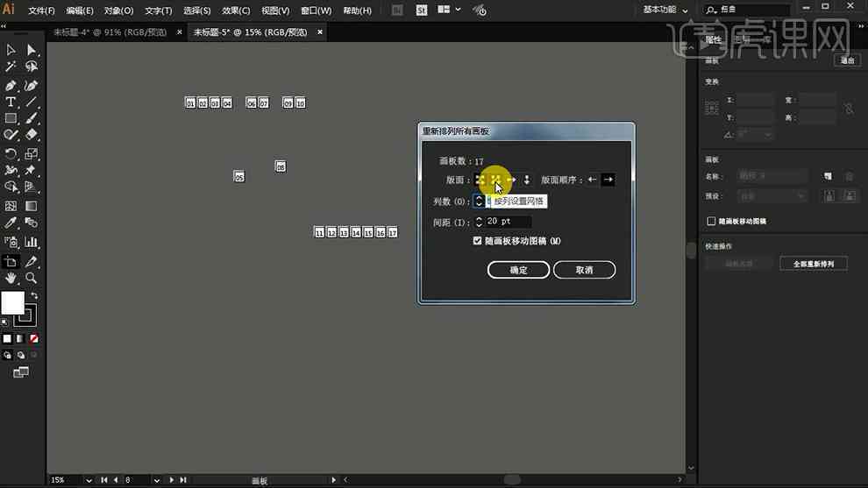This screenshot has width=868, height=488.
Task: Select the Paintbrush tool
Action: pos(32,118)
